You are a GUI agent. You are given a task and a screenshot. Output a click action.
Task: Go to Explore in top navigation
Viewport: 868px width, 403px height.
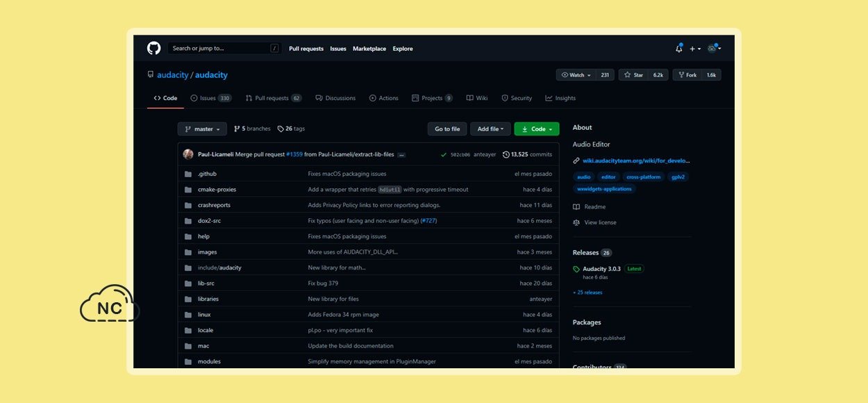[403, 49]
